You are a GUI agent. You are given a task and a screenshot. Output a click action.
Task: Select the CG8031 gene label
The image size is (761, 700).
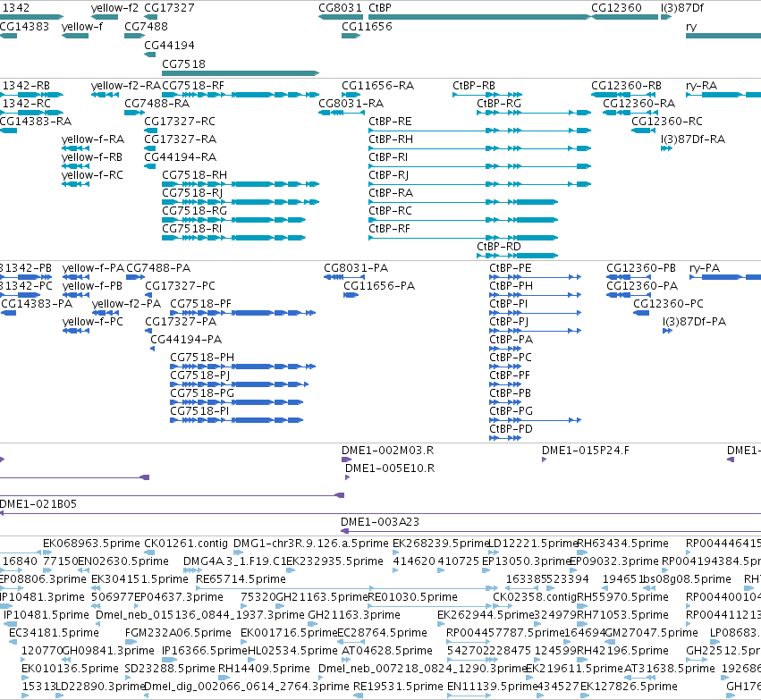tap(340, 8)
